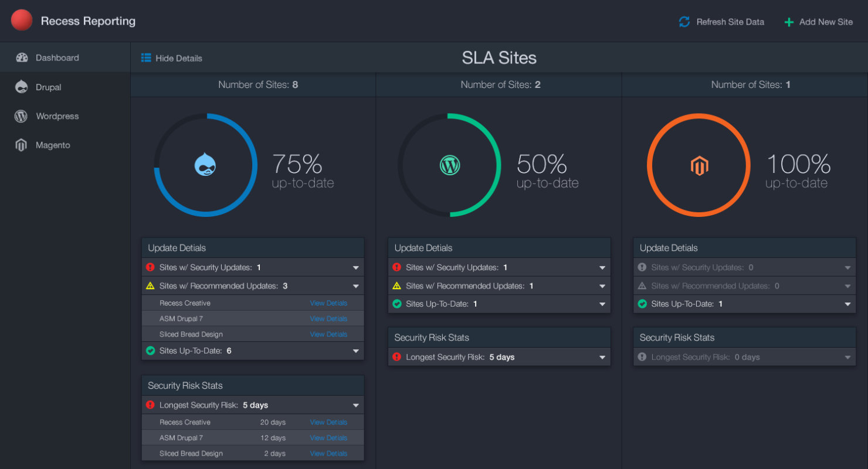Click the Magento logo inside the orange ring
The image size is (868, 469).
click(x=699, y=166)
